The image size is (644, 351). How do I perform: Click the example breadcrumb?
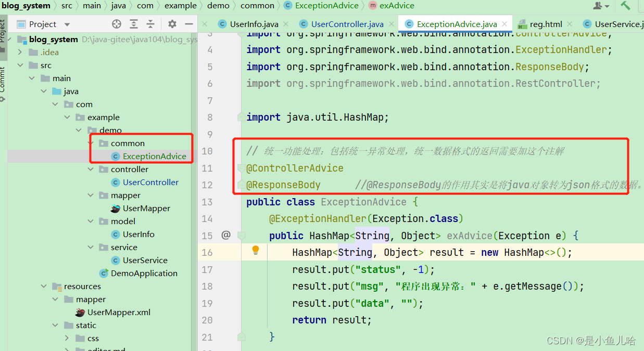tap(181, 6)
